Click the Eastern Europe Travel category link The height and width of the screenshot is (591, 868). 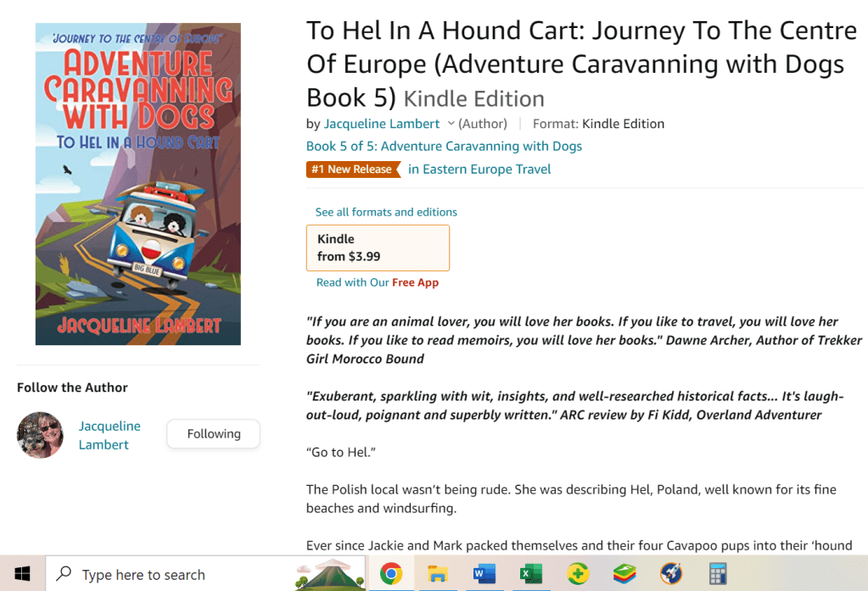(x=479, y=169)
